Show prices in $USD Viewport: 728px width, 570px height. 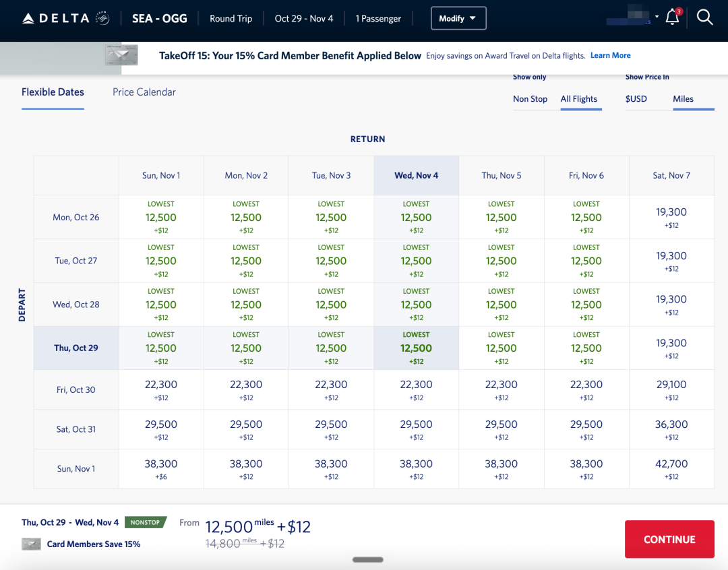(x=636, y=99)
